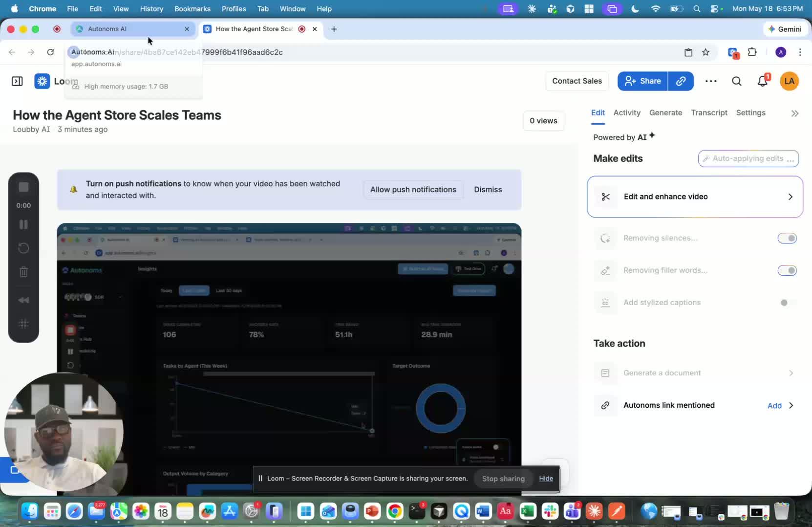Toggle the Loom sidebar panel icon
The image size is (812, 527).
17,81
